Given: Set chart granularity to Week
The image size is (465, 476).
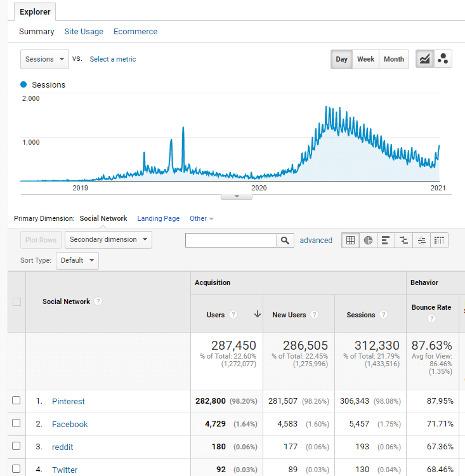Looking at the screenshot, I should (366, 59).
